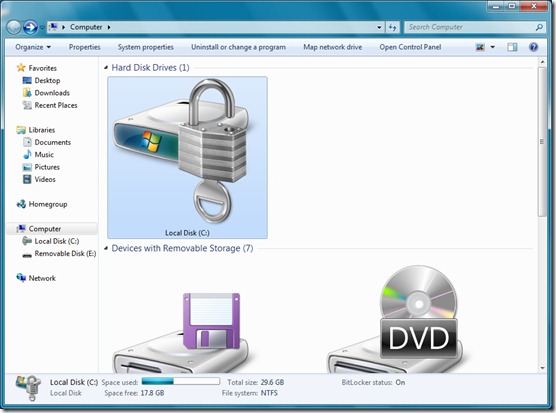Click BitLocker status On text
The width and height of the screenshot is (556, 413).
click(x=373, y=383)
